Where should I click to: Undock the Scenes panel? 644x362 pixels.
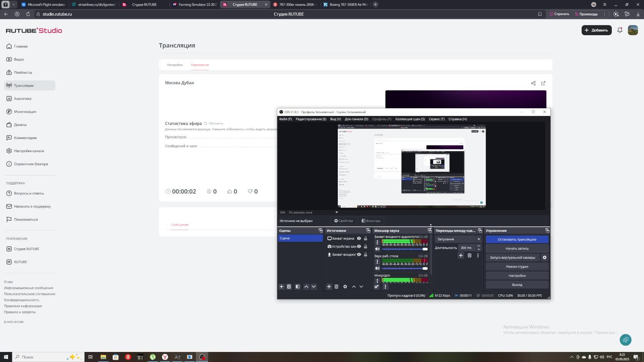coord(321,231)
